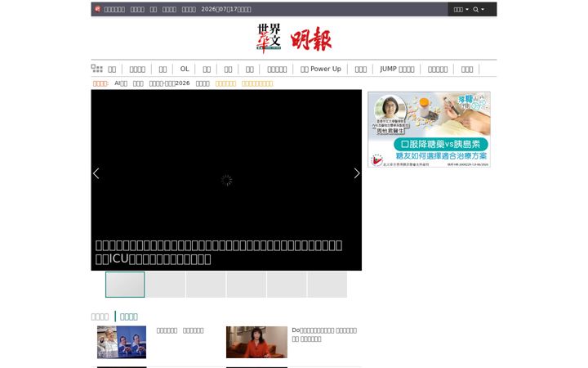Show previous slide with left carousel arrow
The width and height of the screenshot is (588, 368).
point(96,173)
